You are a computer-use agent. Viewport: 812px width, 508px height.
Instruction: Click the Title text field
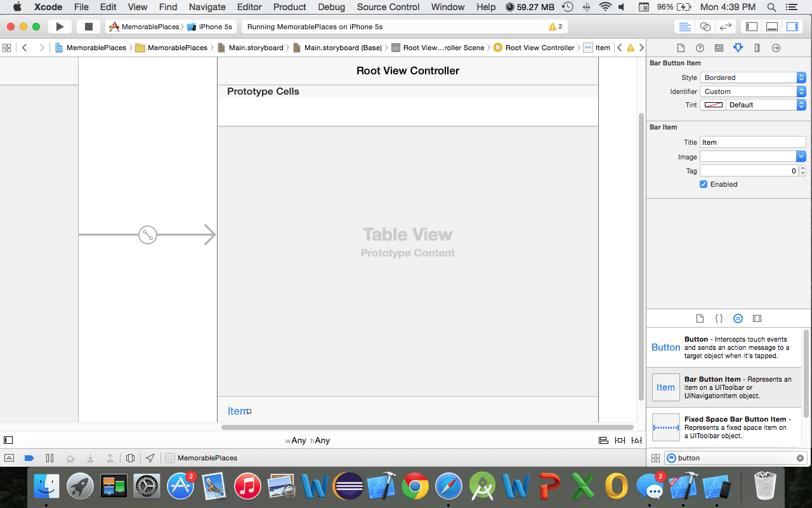pyautogui.click(x=752, y=142)
